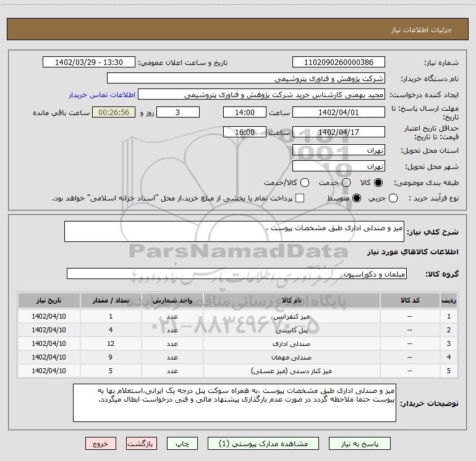Click the کد کالا column header

coord(410,301)
